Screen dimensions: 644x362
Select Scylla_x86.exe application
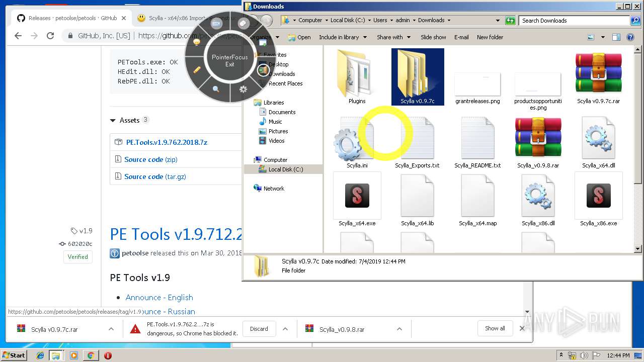598,200
